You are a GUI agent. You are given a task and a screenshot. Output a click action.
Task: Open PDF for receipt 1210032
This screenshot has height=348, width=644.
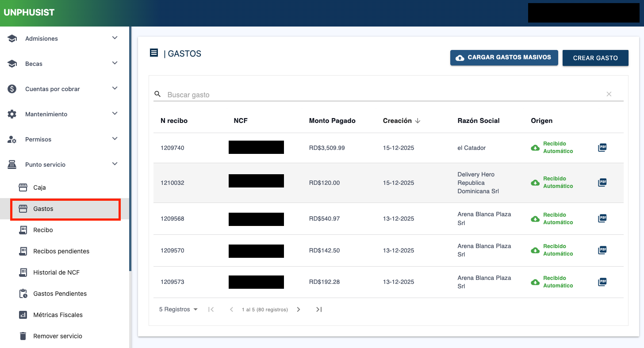602,183
